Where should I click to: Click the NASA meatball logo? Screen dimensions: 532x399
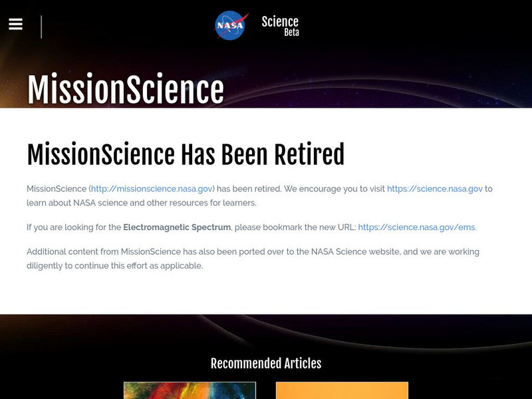click(x=231, y=25)
